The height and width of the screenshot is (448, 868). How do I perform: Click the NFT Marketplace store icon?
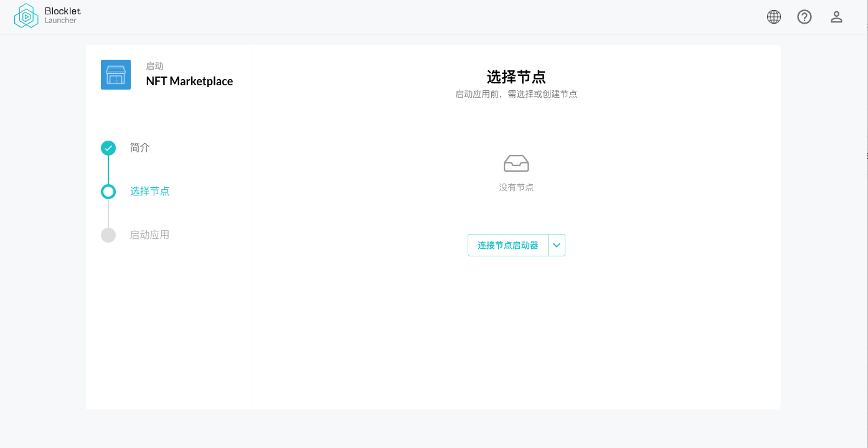click(116, 75)
